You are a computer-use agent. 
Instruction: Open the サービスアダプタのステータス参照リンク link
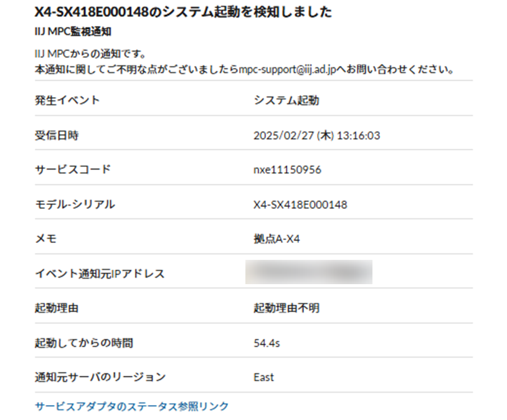[x=132, y=406]
